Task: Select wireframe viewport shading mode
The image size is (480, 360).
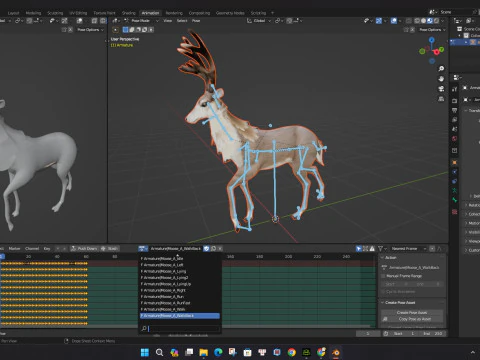Action: click(x=417, y=21)
